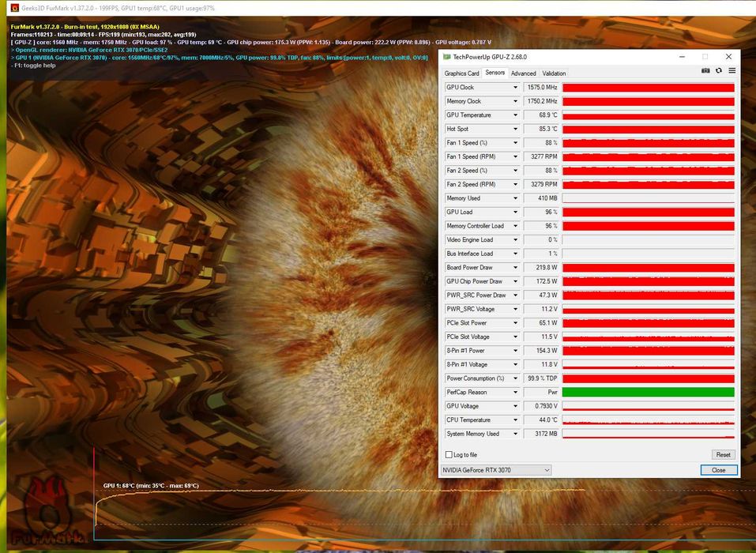This screenshot has height=553, width=756.
Task: Switch to the Graphics Card tab
Action: click(x=461, y=73)
